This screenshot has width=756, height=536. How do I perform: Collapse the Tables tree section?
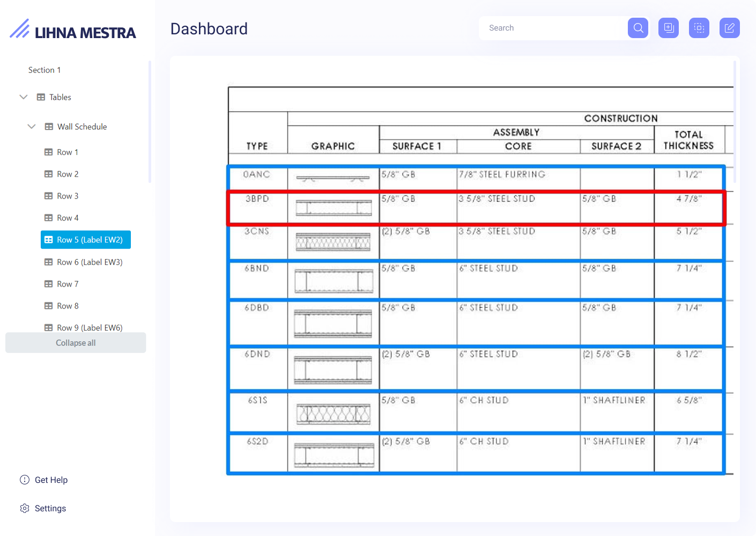[23, 97]
